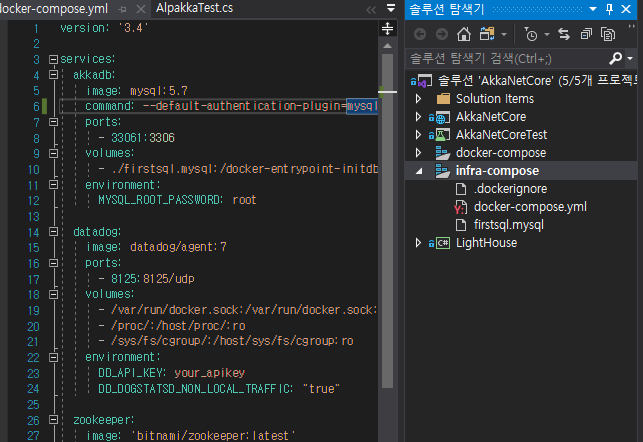Expand the AkkaNetCore project node

[x=420, y=117]
